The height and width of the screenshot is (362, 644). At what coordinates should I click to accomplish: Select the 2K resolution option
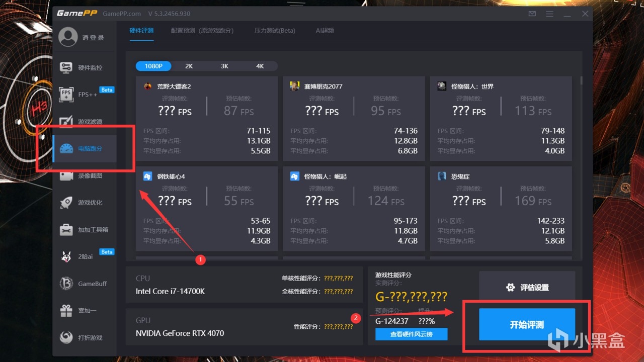189,66
